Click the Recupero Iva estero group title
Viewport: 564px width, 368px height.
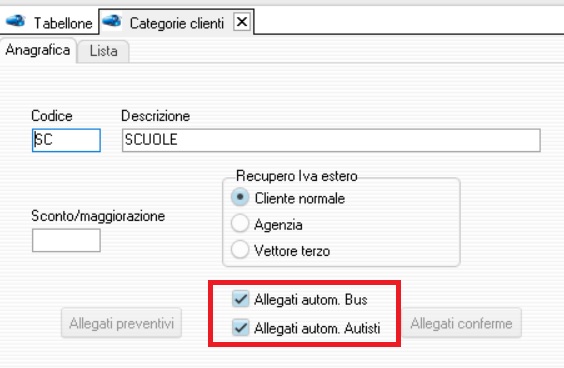(297, 176)
